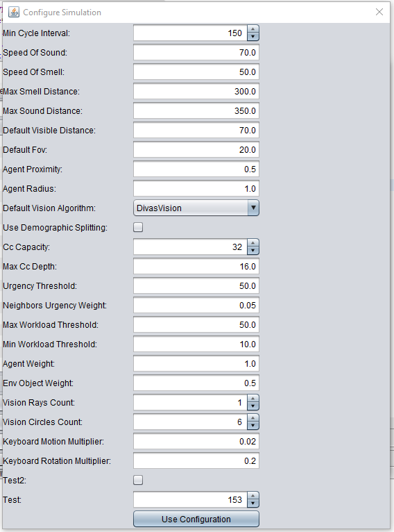Check the Test2 checkbox

click(x=138, y=480)
